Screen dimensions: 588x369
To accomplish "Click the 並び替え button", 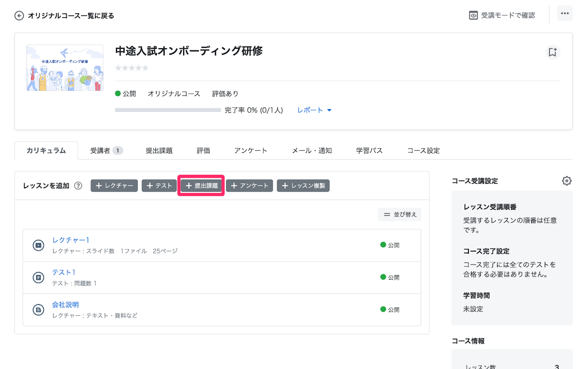I will click(x=400, y=214).
